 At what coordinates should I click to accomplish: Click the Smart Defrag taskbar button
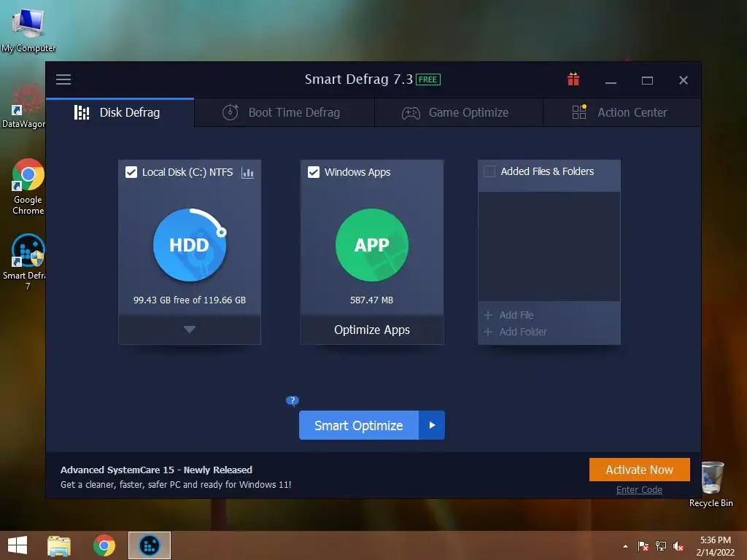point(150,545)
